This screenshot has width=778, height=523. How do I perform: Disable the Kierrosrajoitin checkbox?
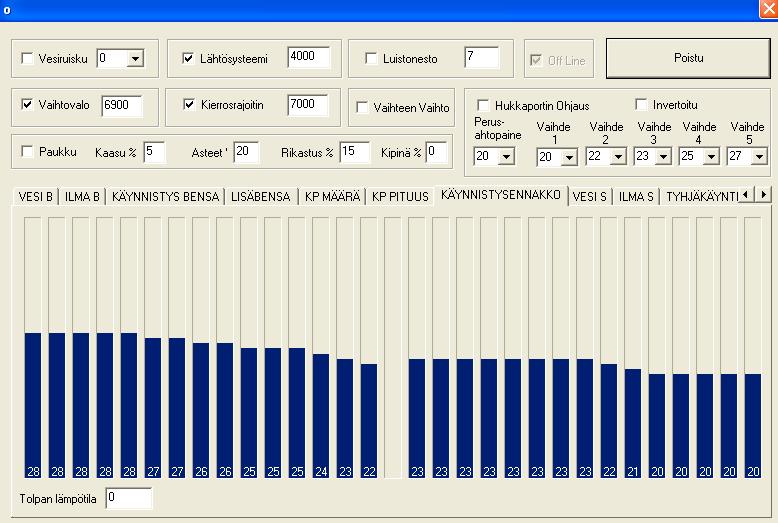[189, 104]
